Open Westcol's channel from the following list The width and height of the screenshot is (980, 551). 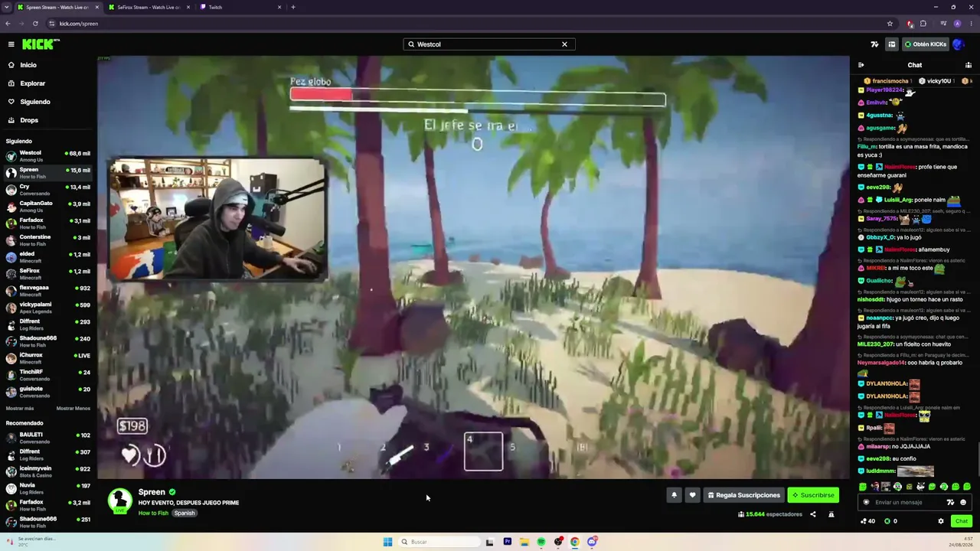[47, 156]
